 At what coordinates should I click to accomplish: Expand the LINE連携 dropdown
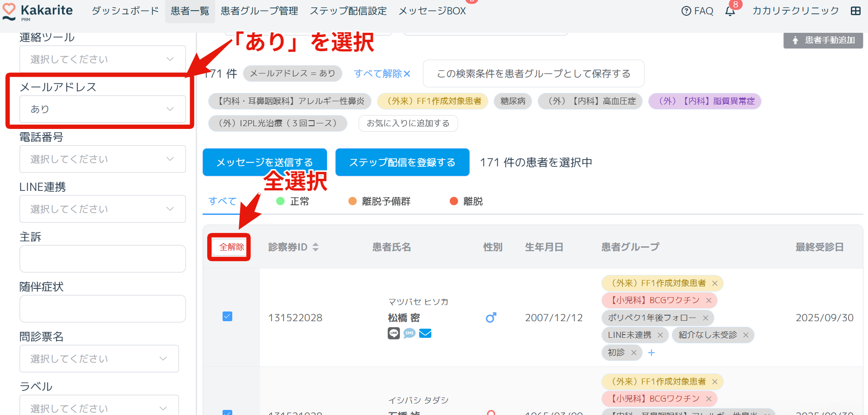[x=102, y=209]
